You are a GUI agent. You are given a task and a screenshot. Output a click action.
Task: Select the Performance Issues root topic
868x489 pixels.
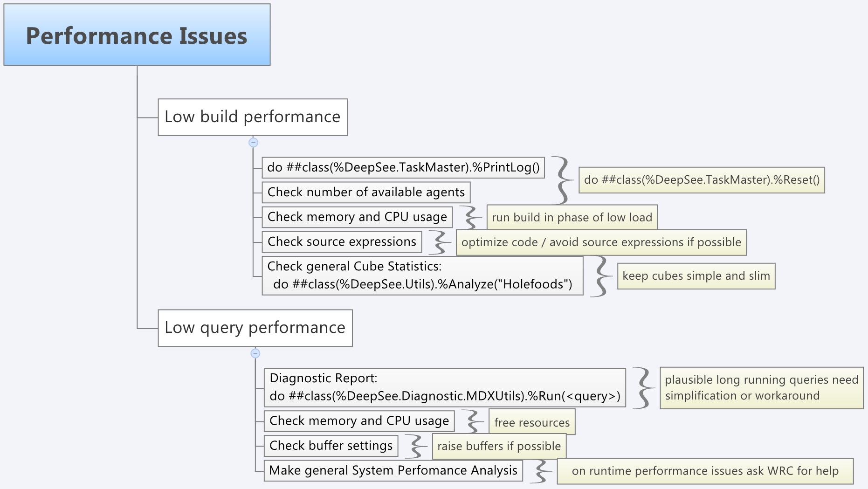[137, 35]
